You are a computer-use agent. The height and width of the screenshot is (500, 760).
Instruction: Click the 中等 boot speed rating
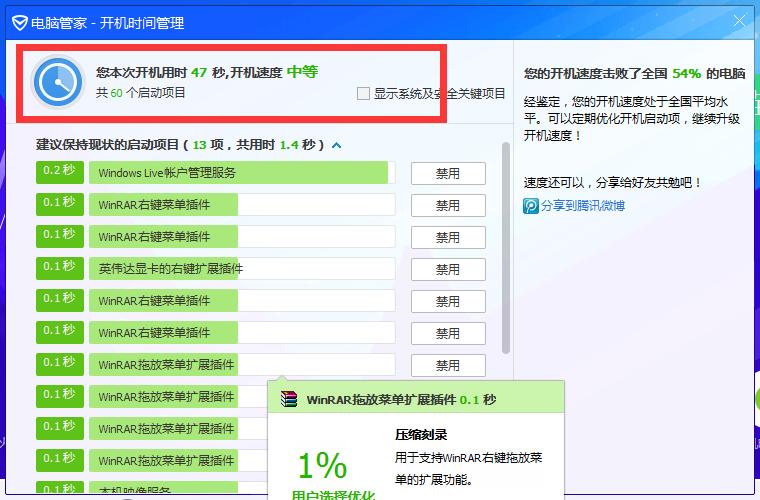[x=302, y=72]
